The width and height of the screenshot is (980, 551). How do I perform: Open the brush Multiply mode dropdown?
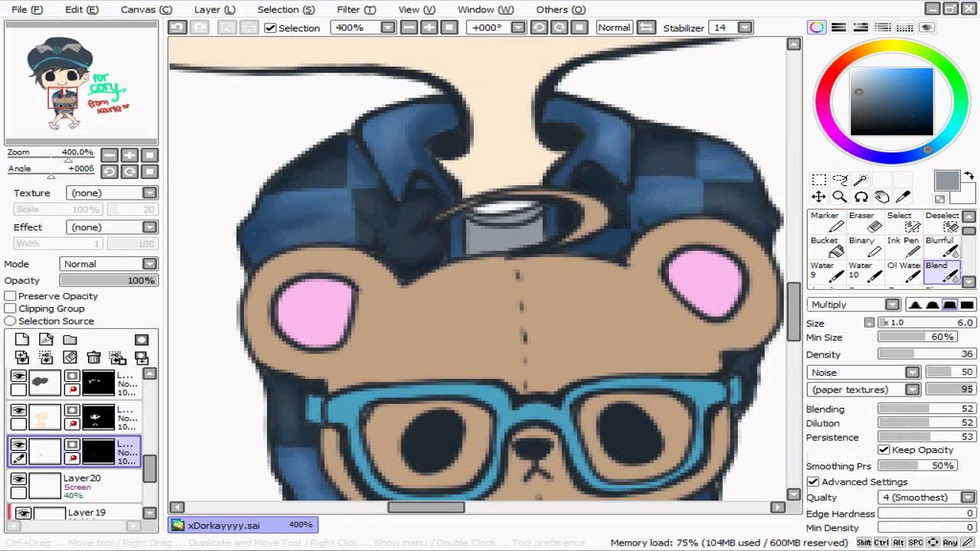[892, 305]
